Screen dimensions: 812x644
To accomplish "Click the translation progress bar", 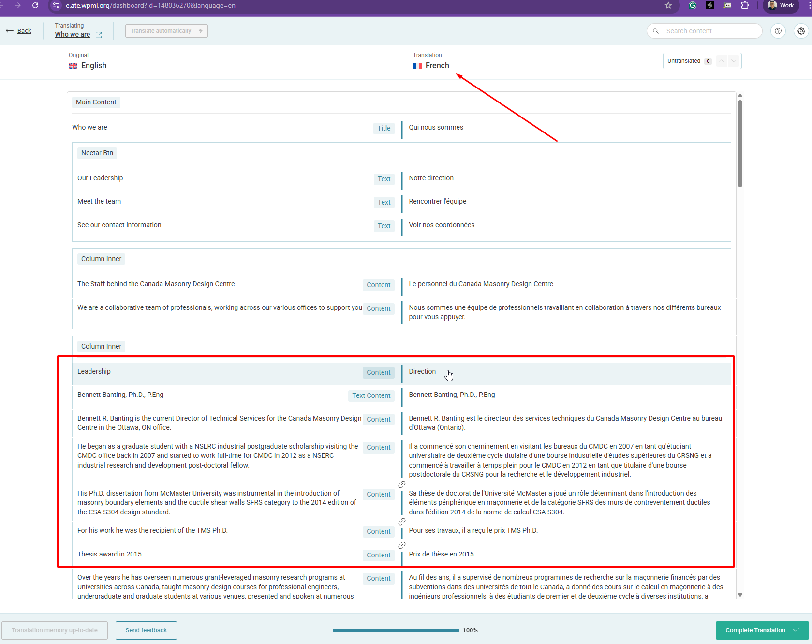I will [x=396, y=630].
